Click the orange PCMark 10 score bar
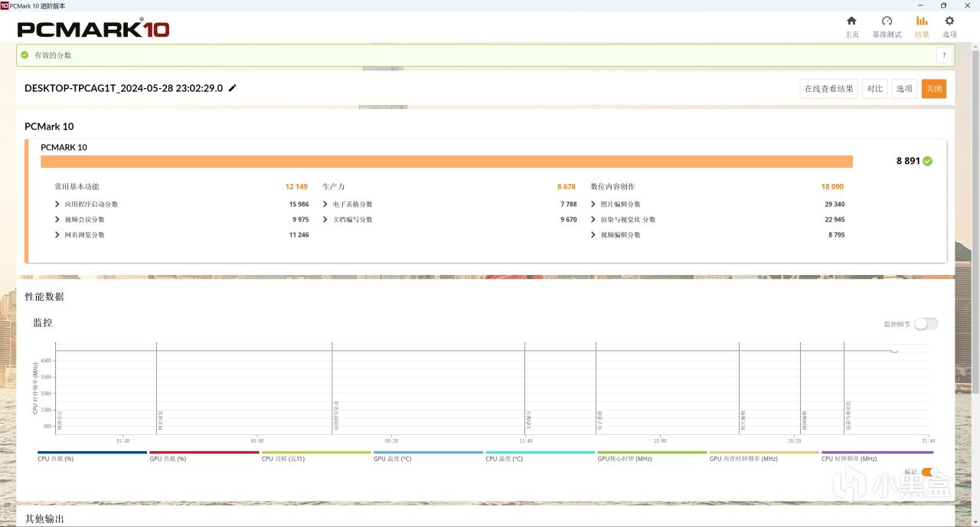The width and height of the screenshot is (980, 527). pos(446,161)
